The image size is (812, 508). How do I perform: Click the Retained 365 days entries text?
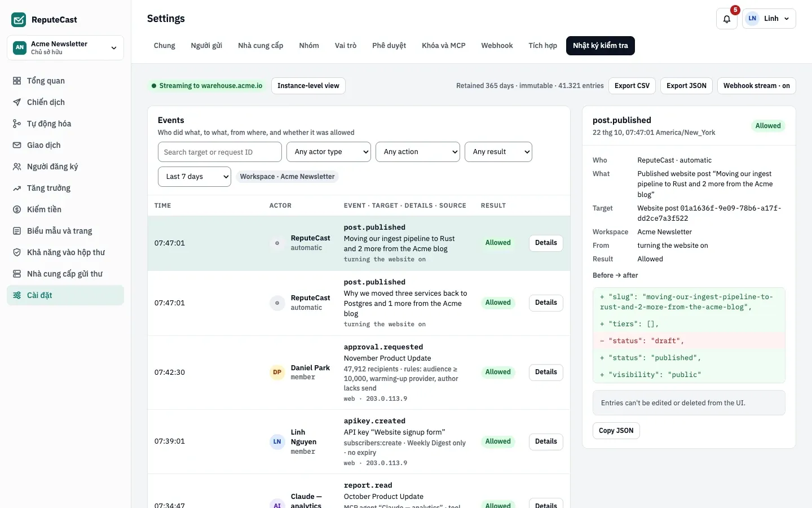530,86
